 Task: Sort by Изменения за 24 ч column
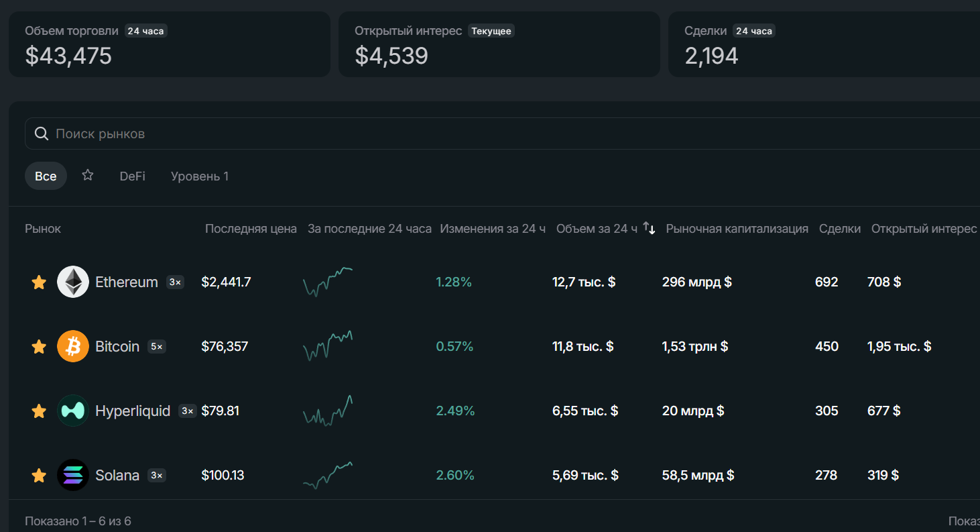tap(493, 229)
